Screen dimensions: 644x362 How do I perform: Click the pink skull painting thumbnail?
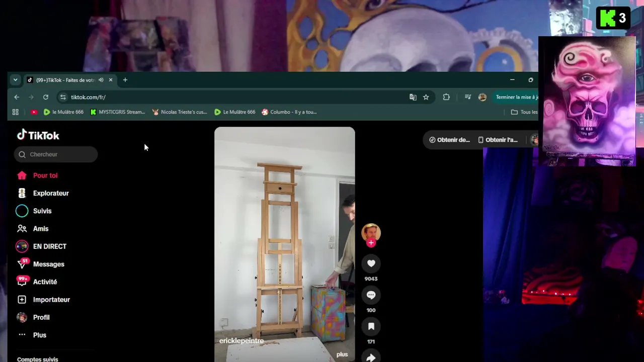[x=587, y=101]
